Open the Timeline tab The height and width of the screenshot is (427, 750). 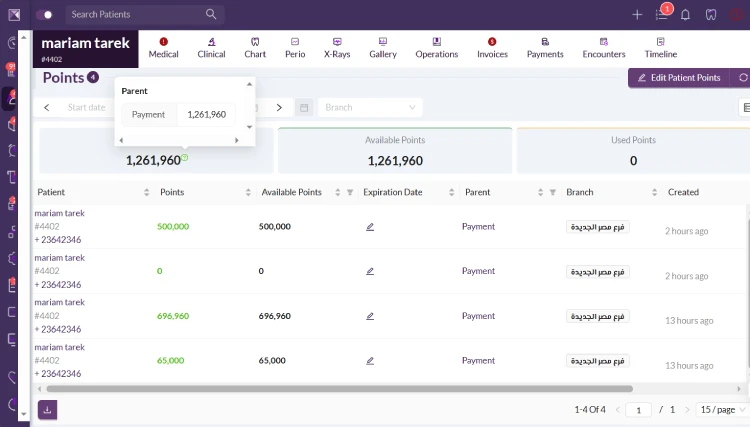tap(661, 48)
